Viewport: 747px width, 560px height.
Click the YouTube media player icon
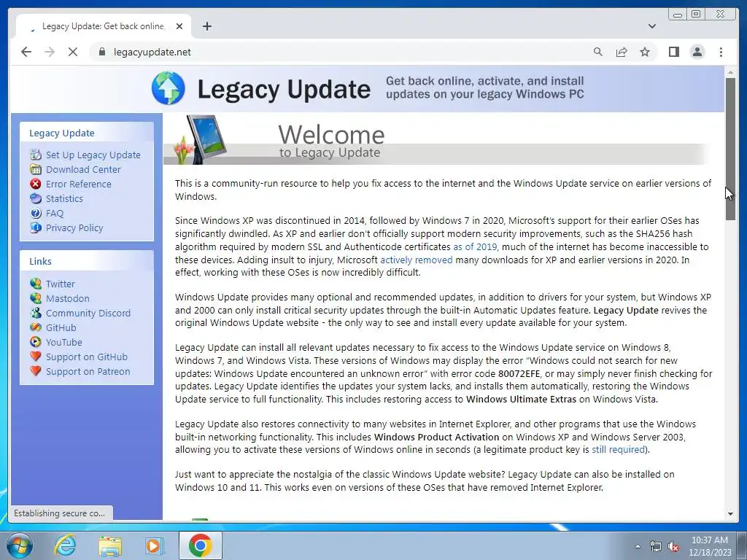(36, 342)
